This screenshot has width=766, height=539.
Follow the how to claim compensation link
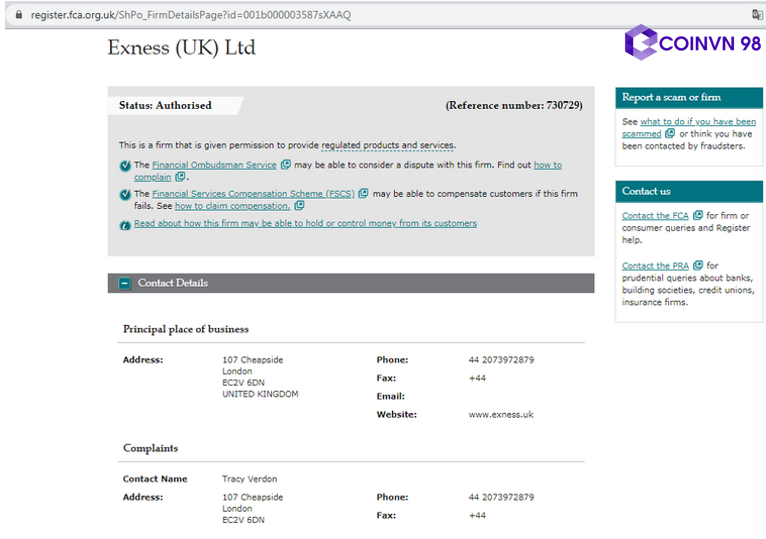(x=232, y=206)
